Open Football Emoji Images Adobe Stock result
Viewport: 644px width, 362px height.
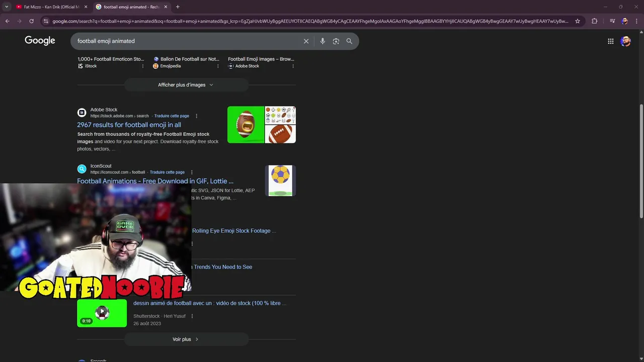coord(261,59)
